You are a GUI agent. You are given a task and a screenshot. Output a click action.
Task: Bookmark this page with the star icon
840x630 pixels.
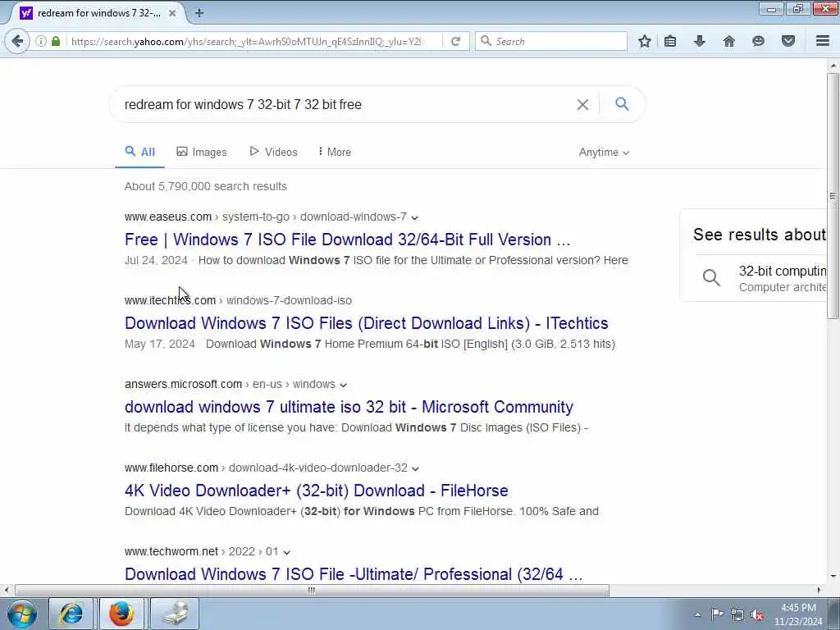click(645, 41)
